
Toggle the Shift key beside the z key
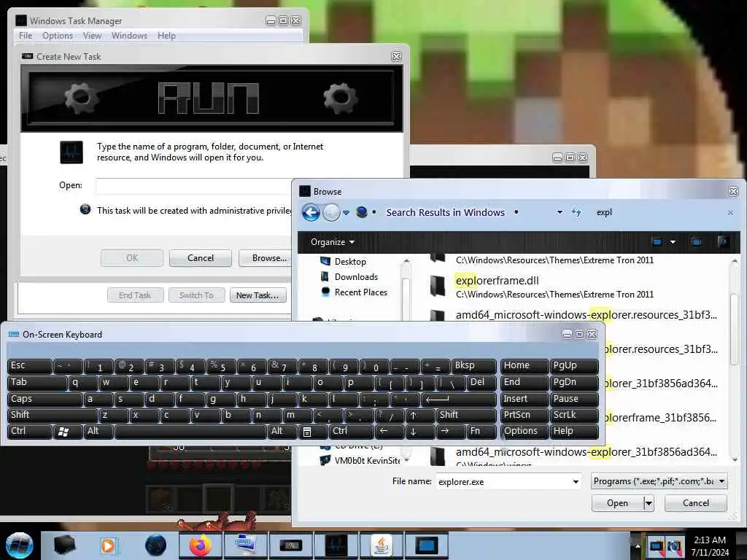tap(53, 415)
